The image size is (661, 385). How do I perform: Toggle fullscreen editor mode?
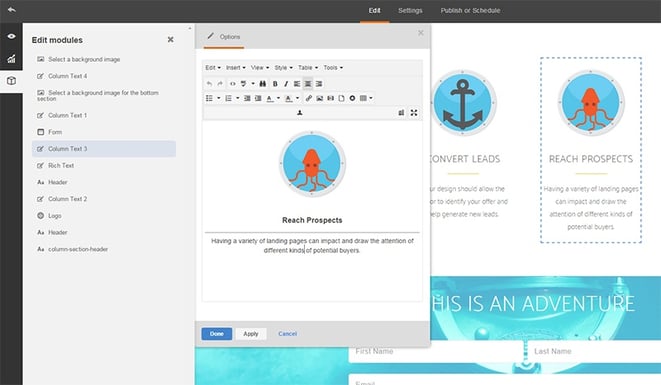tap(414, 113)
